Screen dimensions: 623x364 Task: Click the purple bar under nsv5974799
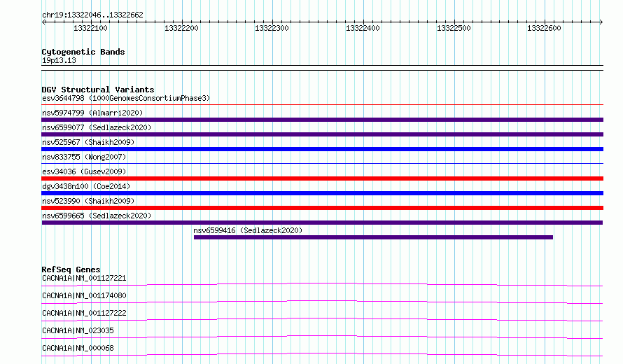point(322,120)
